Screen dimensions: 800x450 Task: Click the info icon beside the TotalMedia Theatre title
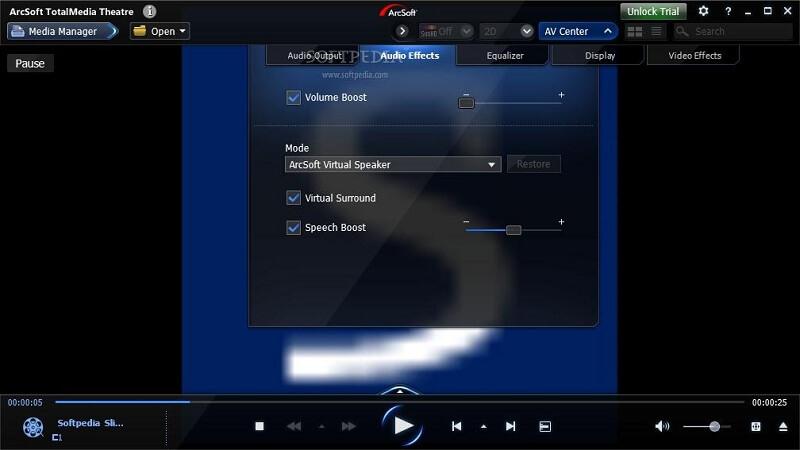click(149, 11)
